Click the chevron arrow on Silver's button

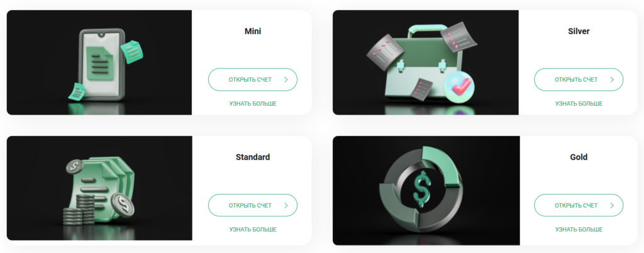coord(612,80)
